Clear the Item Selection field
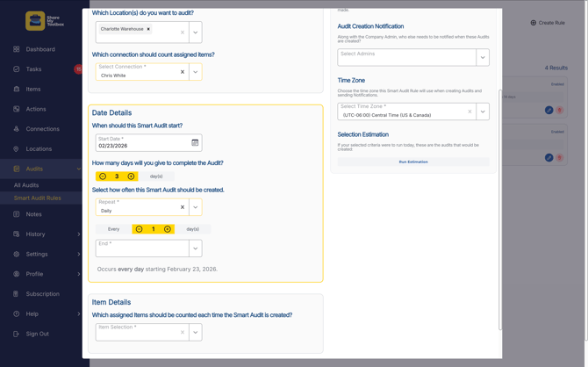Viewport: 588px width, 367px height. pos(183,332)
